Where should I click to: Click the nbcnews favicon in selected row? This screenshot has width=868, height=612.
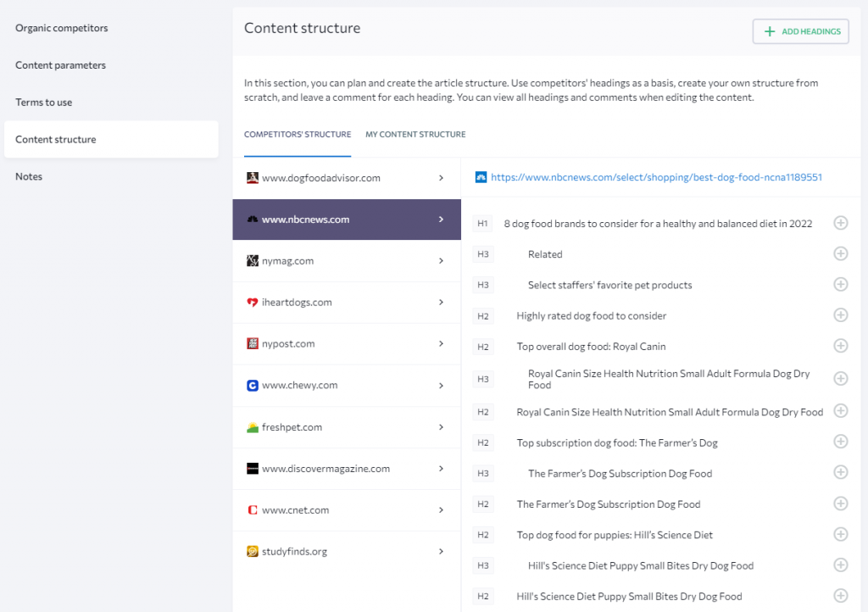click(253, 220)
